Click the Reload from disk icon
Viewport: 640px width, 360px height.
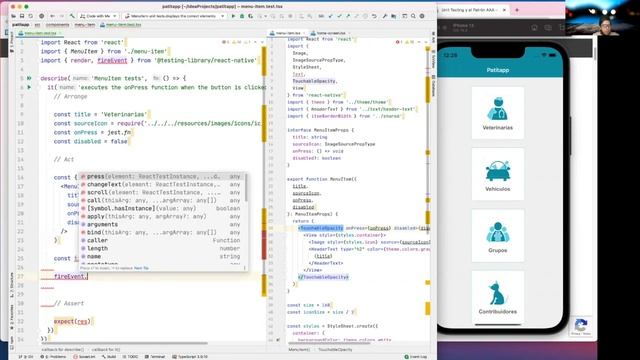(x=31, y=16)
